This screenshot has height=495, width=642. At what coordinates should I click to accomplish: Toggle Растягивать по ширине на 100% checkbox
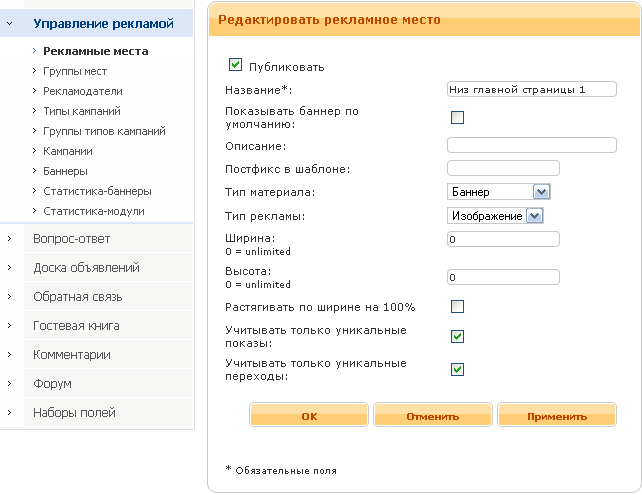point(457,306)
